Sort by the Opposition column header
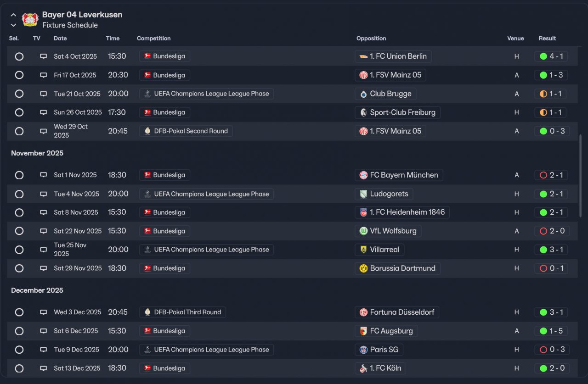 click(371, 39)
